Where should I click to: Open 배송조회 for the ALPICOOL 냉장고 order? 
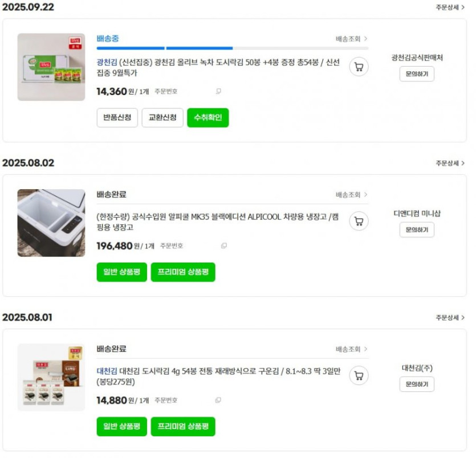point(351,194)
